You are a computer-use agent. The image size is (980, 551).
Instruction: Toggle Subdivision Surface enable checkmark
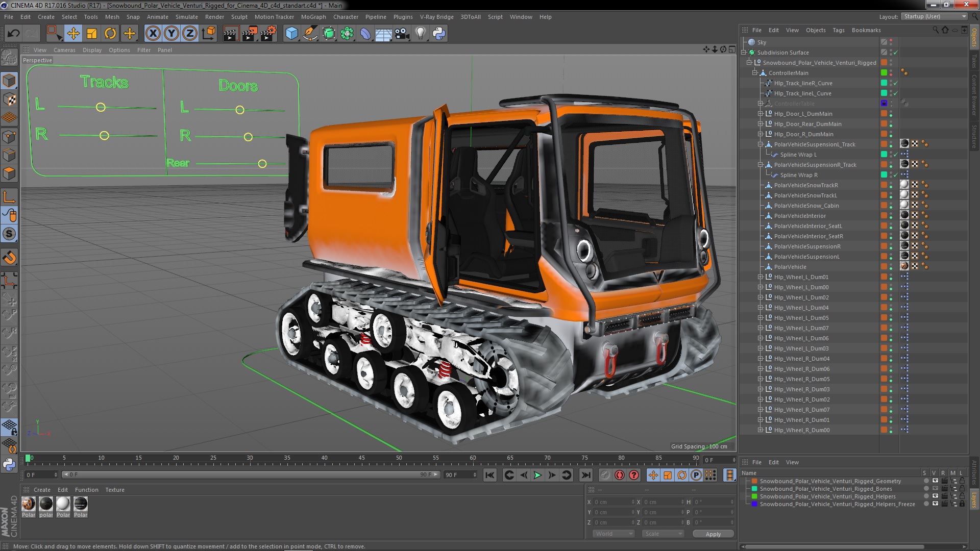pyautogui.click(x=895, y=53)
